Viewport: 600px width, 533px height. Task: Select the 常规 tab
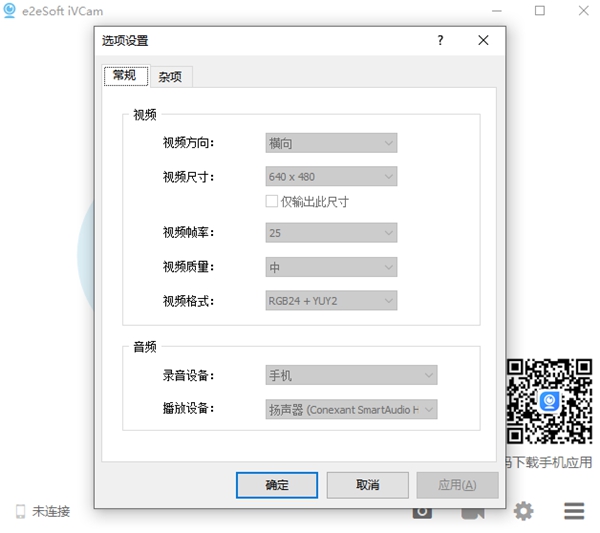[126, 76]
